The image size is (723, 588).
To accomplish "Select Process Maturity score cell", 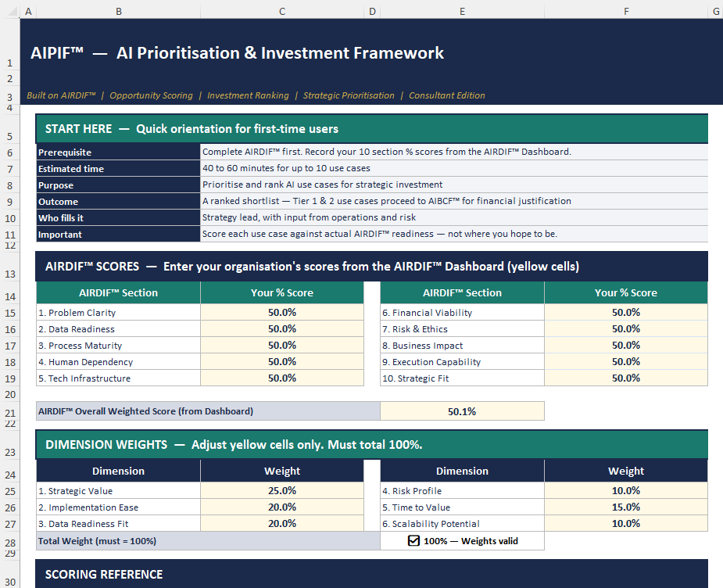I will pyautogui.click(x=282, y=346).
